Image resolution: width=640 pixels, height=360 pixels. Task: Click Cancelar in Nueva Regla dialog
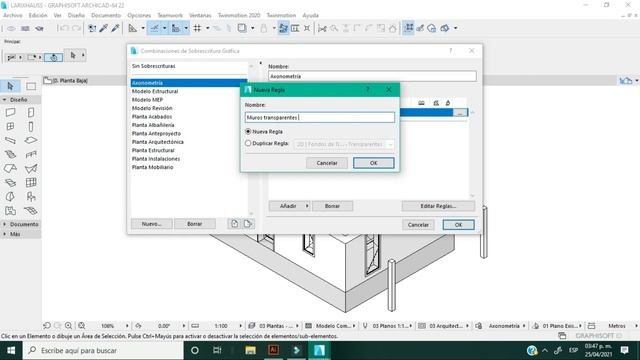coord(327,163)
